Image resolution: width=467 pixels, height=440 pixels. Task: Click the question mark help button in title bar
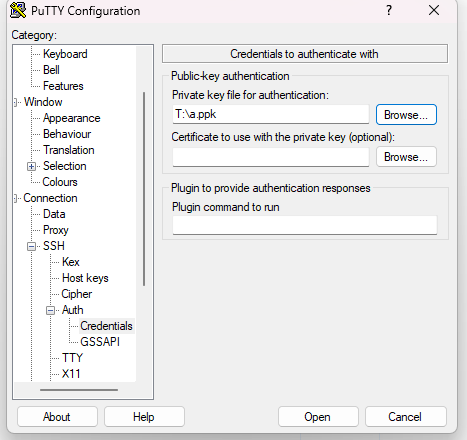click(x=389, y=10)
